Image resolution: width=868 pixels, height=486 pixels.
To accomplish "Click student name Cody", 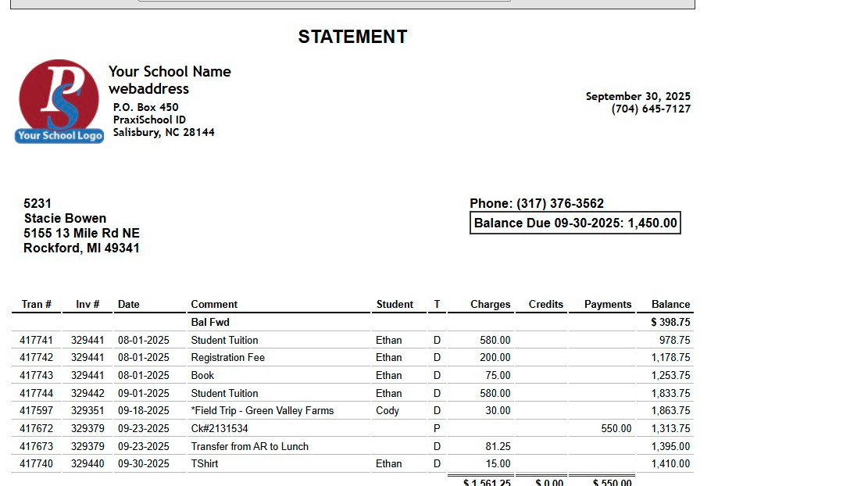I will 388,411.
